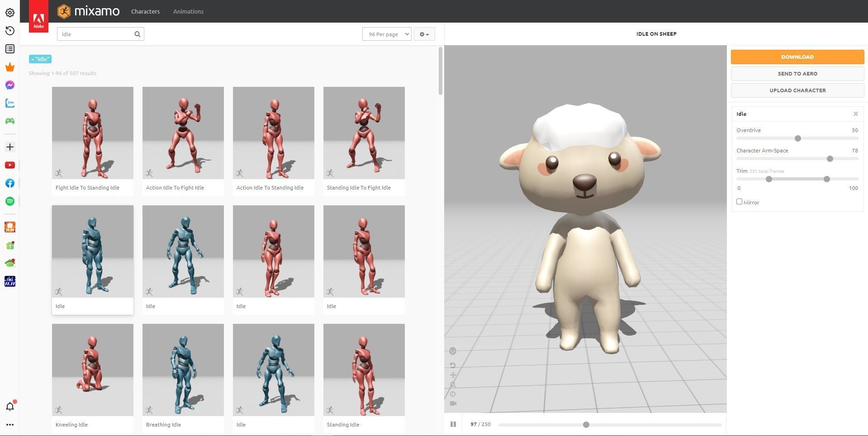Select Fight Idle To Standing Idle thumbnail
This screenshot has width=868, height=436.
pos(93,133)
